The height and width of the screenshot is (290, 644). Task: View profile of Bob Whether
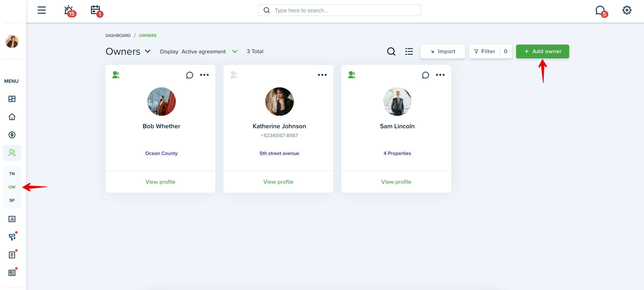pyautogui.click(x=160, y=182)
